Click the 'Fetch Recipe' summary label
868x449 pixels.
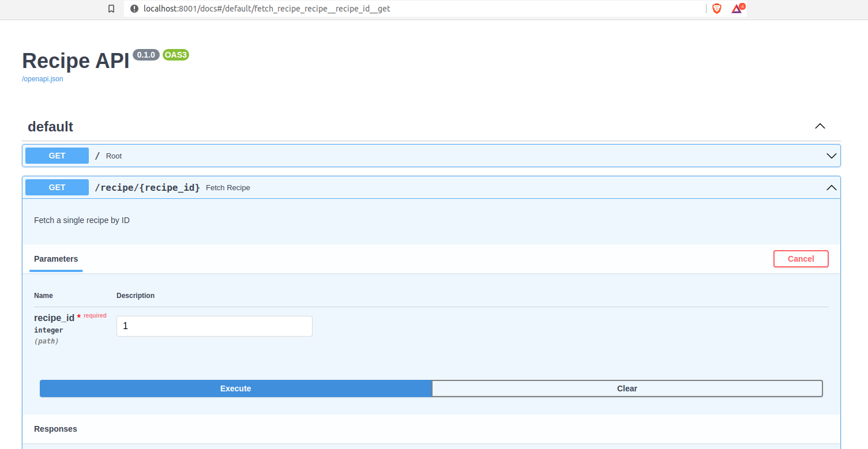[228, 188]
